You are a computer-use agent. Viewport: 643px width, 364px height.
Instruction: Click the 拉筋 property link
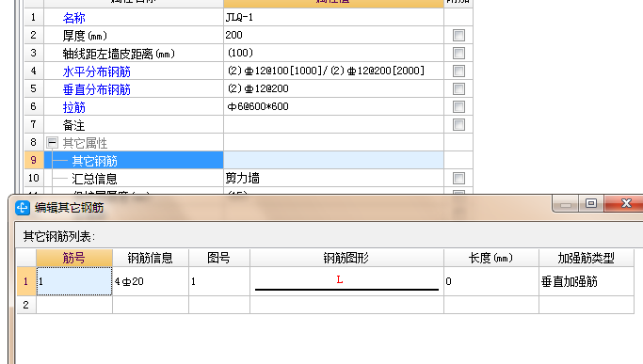click(73, 107)
